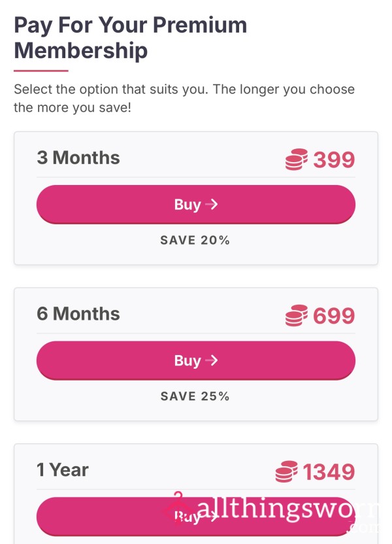
Task: Click the 699 coin price
Action: (334, 316)
